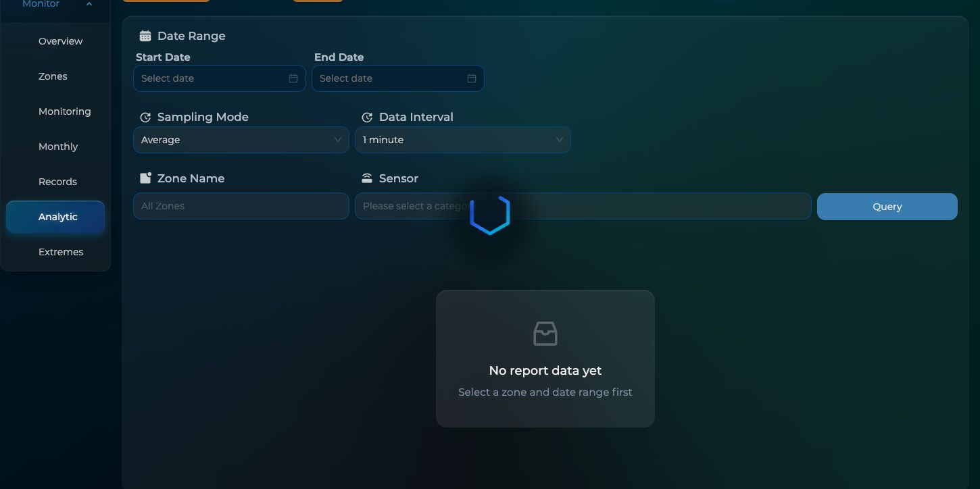Navigate to Monitoring page
Screen dimensions: 980x489
click(55, 111)
